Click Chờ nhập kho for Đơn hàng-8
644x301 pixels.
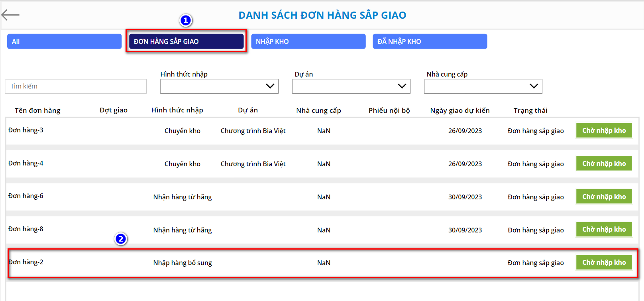coord(604,229)
